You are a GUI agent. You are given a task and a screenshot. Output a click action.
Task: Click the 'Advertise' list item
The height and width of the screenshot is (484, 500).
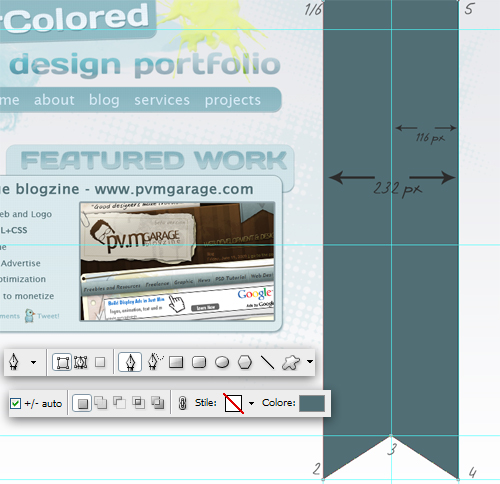[21, 263]
